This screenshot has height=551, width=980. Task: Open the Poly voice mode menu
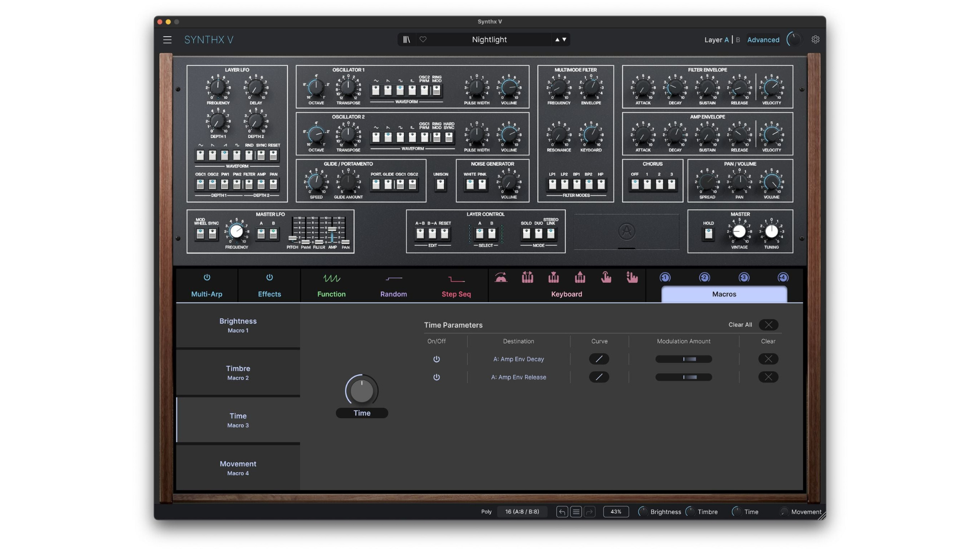(486, 512)
